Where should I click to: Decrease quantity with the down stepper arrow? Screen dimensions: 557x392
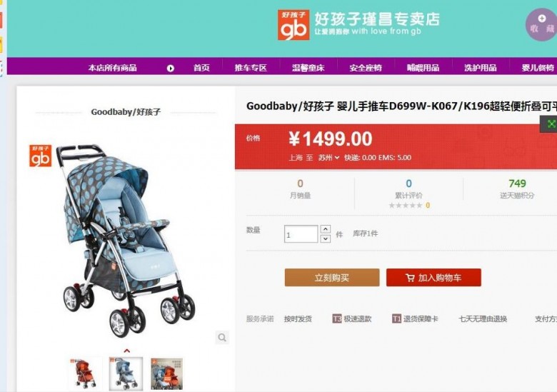[x=326, y=238]
